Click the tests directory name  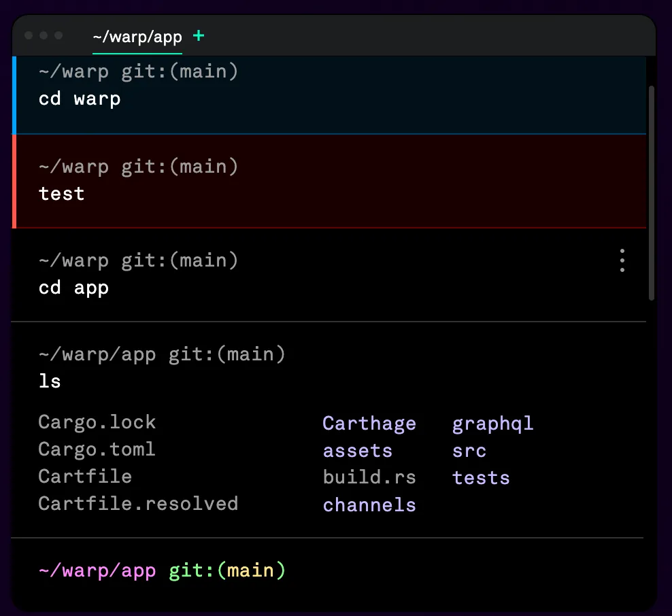[x=481, y=478]
